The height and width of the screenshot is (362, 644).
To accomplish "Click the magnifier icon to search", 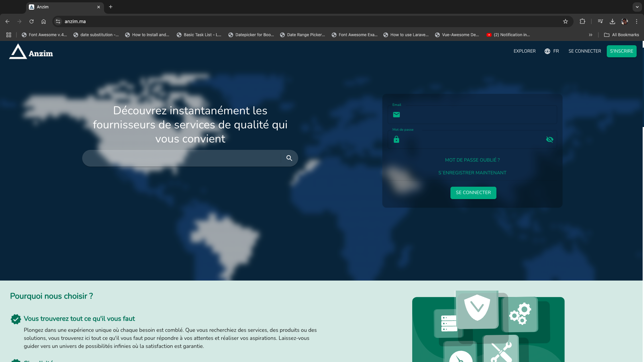I will pos(289,158).
